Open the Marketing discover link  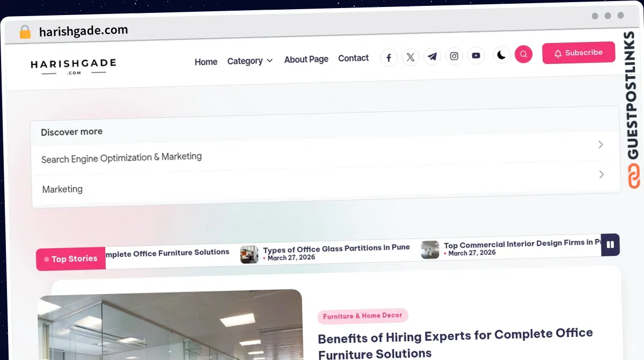[62, 189]
